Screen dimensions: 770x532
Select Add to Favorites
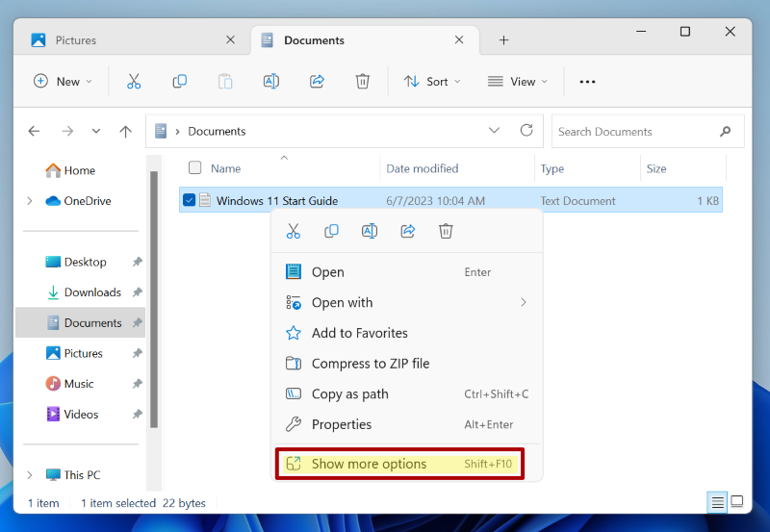tap(406, 333)
